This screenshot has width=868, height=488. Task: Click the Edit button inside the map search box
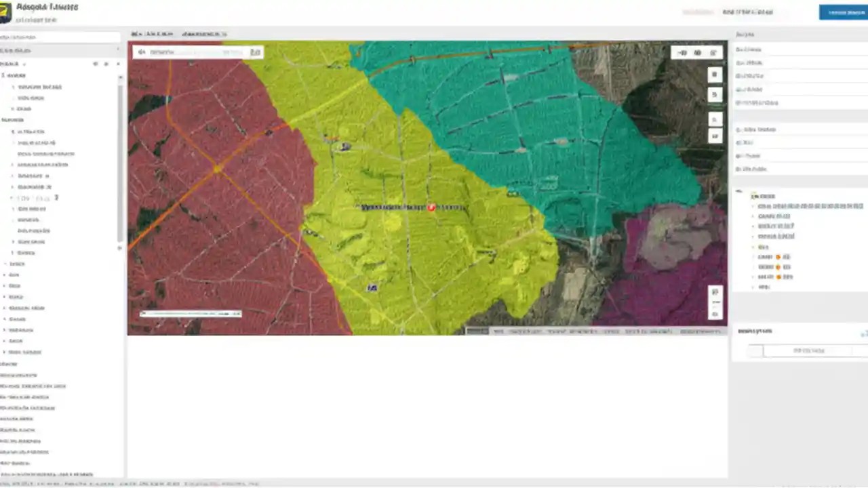click(x=256, y=52)
